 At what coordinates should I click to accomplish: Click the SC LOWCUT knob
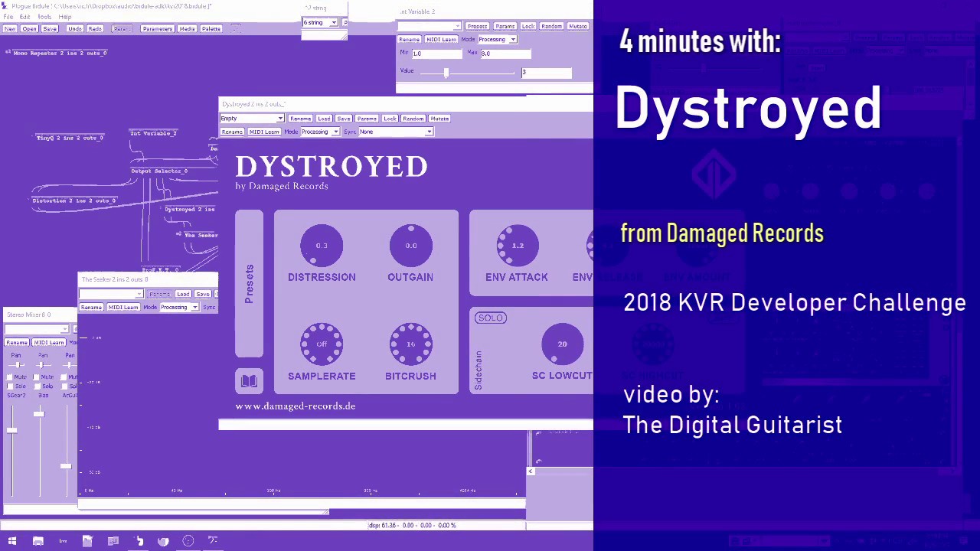(x=563, y=344)
